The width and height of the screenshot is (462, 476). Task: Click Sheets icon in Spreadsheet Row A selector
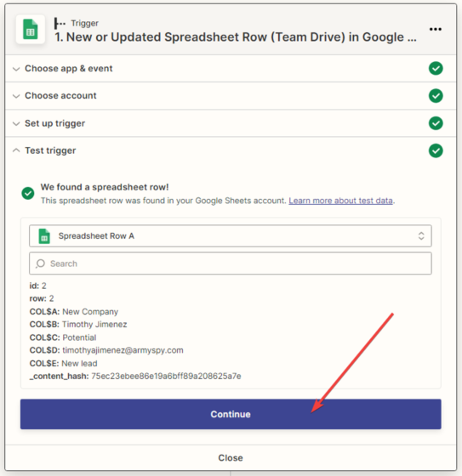pos(44,236)
